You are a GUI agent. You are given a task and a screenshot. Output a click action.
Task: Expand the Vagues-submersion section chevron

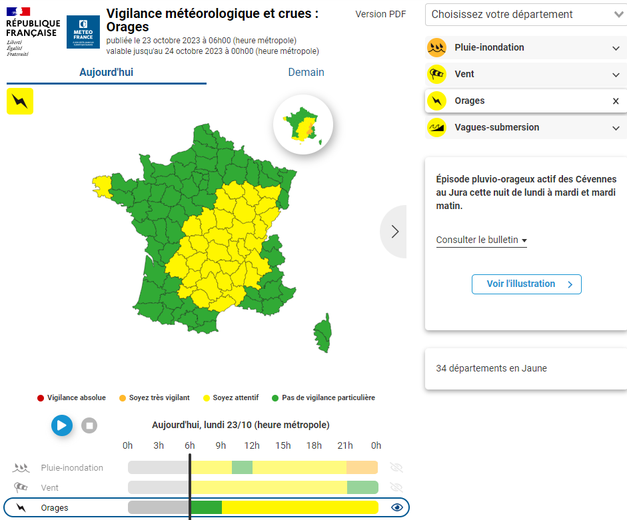point(616,128)
